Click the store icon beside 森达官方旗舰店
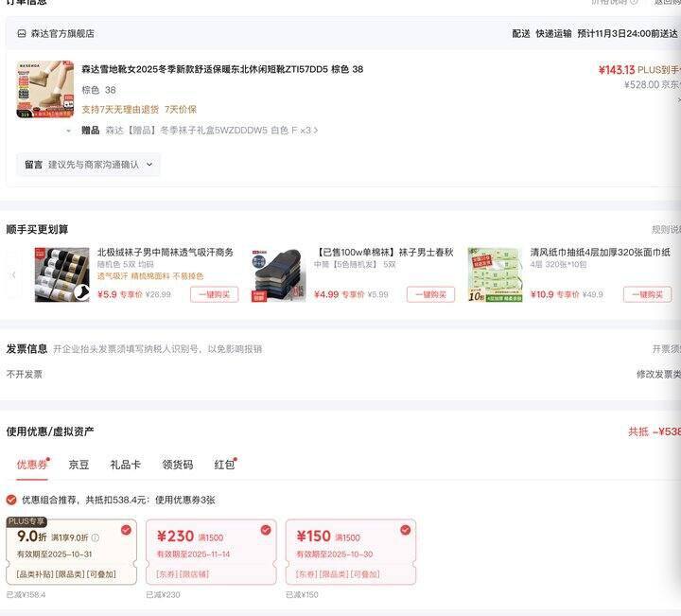The height and width of the screenshot is (616, 681). point(21,33)
